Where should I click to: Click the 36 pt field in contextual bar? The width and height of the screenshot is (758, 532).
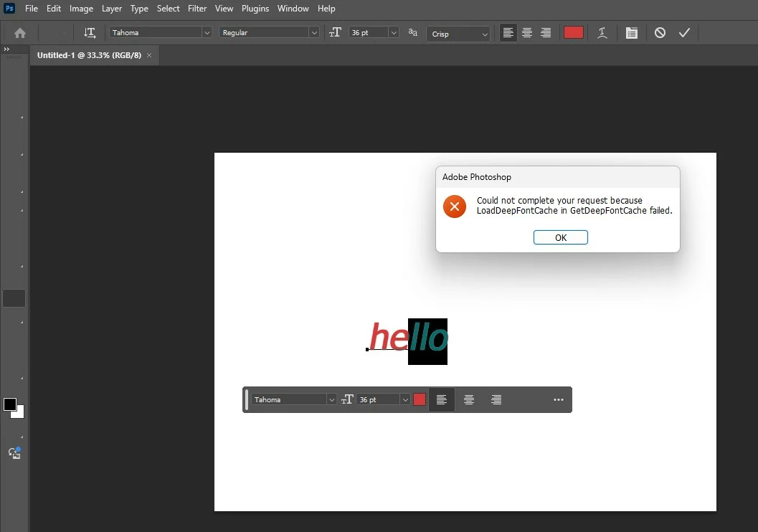378,399
